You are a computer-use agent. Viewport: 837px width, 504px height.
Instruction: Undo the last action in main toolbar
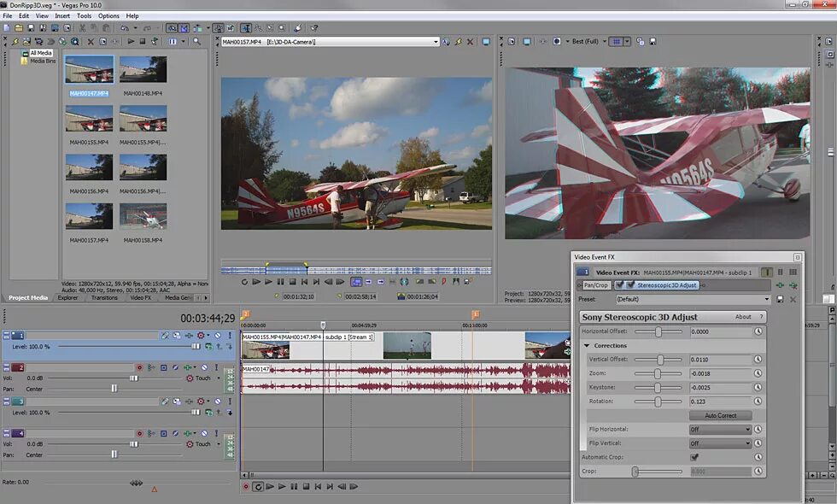pyautogui.click(x=125, y=27)
